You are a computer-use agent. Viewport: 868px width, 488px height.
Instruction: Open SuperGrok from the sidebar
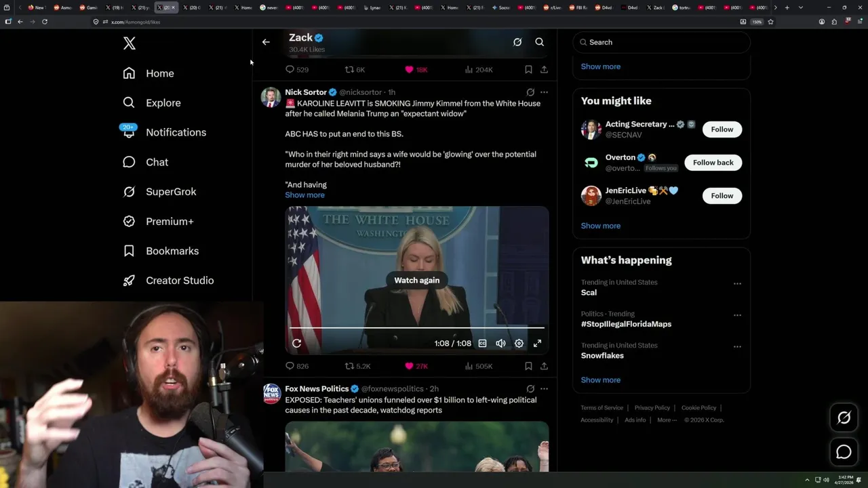(x=159, y=192)
